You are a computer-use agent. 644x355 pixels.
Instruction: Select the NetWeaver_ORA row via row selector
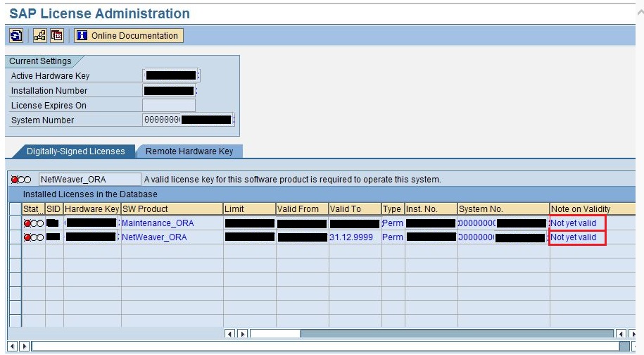15,237
